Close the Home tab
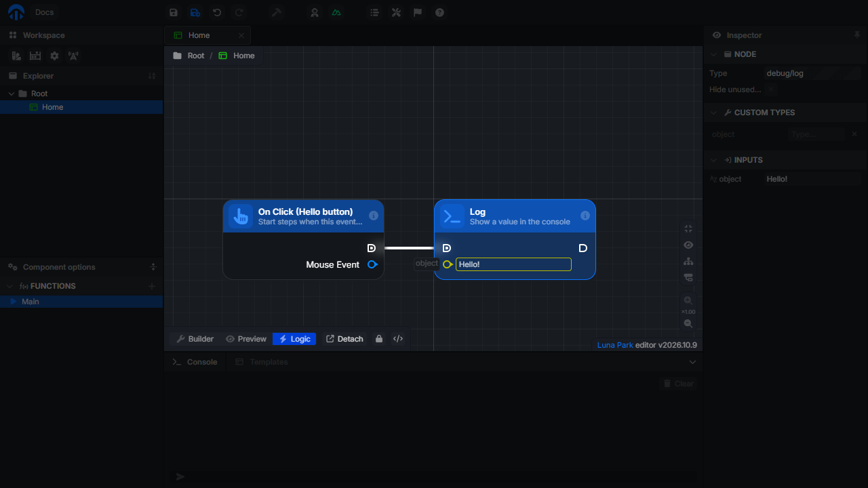This screenshot has height=488, width=868. pos(241,35)
